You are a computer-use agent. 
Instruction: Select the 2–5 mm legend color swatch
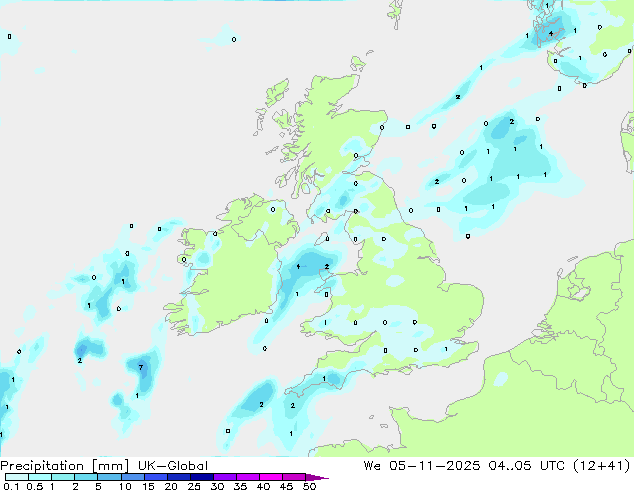point(86,477)
